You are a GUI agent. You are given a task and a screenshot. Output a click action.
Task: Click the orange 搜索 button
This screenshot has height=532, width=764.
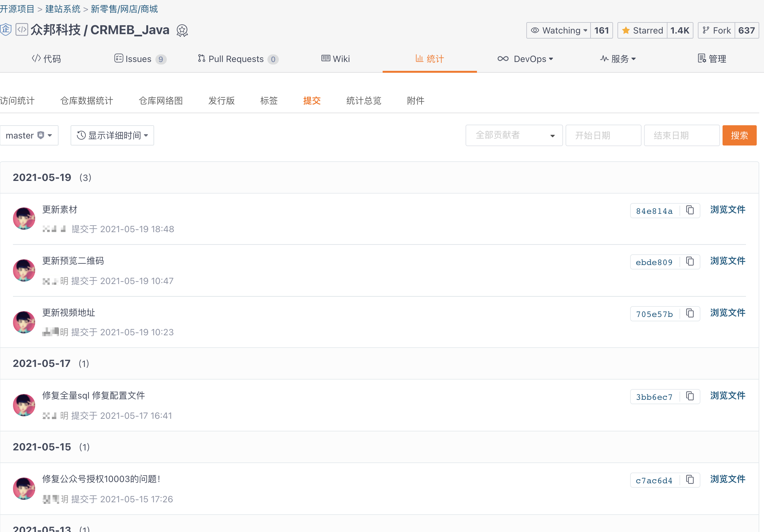[x=739, y=135]
